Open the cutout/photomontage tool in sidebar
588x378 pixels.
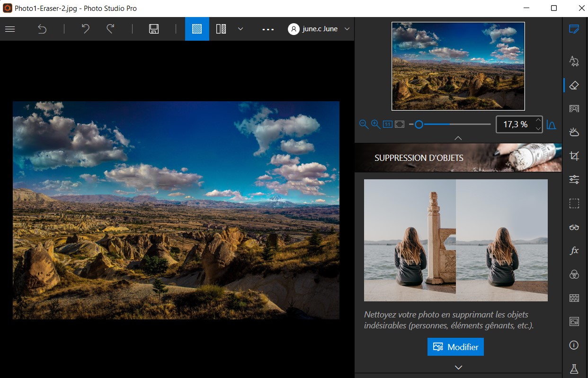coord(574,109)
